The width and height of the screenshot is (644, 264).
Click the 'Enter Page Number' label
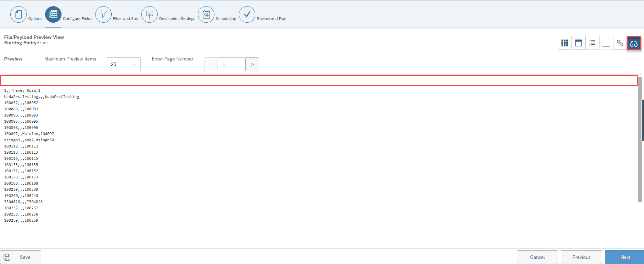(173, 59)
